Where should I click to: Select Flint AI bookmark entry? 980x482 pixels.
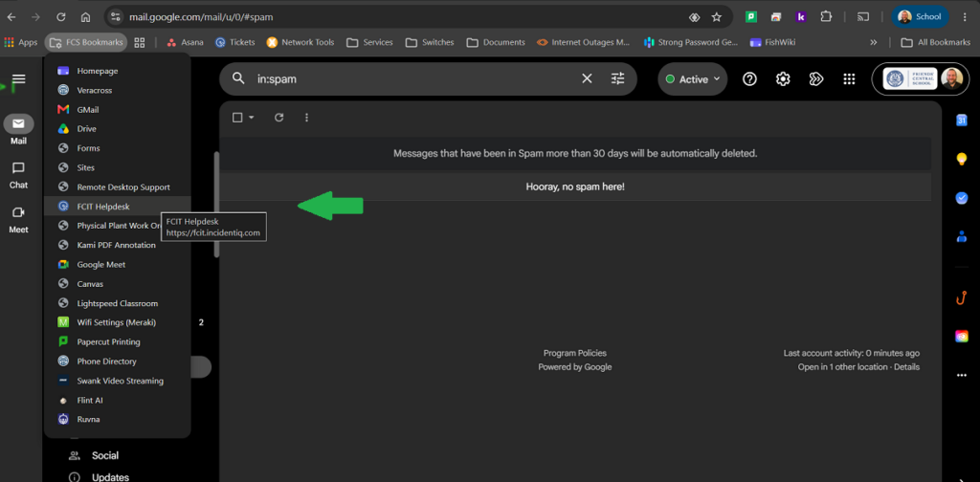118,400
